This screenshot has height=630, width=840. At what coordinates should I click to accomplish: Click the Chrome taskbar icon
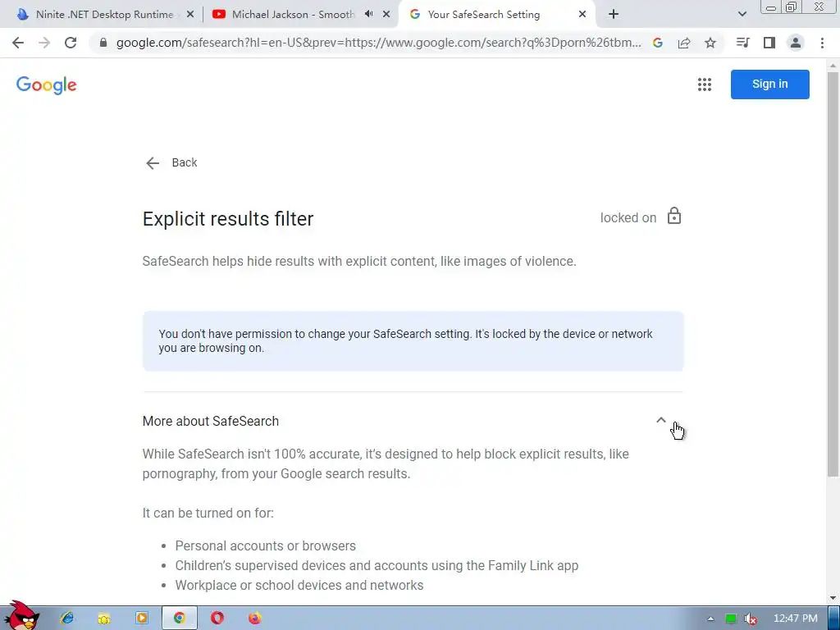[x=180, y=619]
